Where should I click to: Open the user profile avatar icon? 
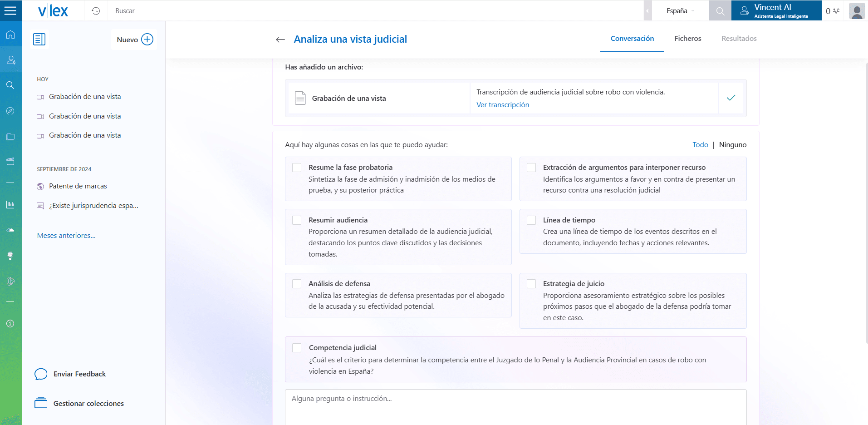pos(857,11)
